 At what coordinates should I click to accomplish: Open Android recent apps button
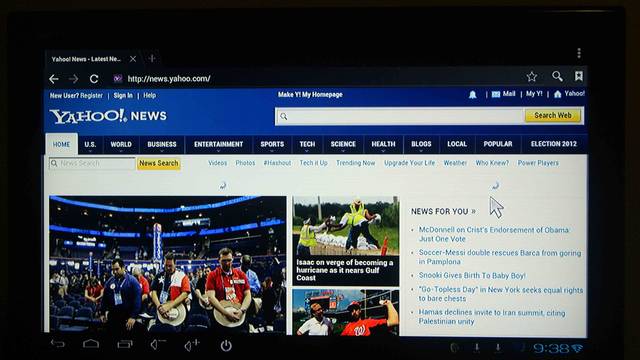click(124, 344)
